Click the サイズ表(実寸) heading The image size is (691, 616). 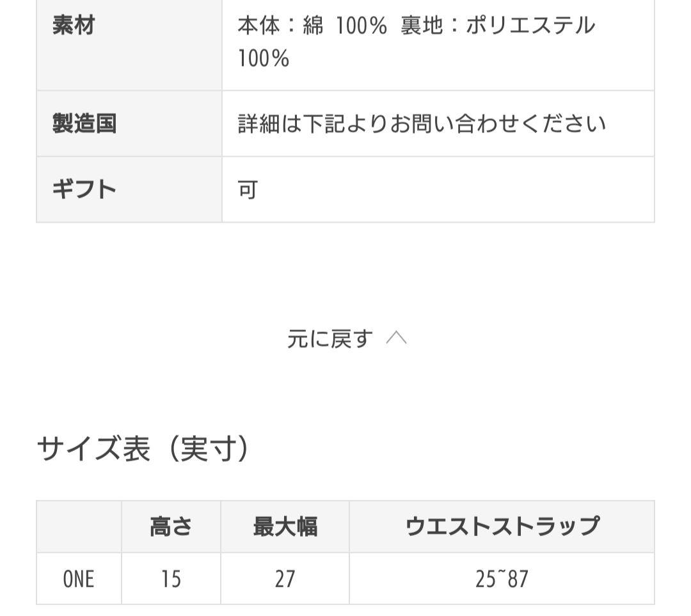[x=143, y=449]
